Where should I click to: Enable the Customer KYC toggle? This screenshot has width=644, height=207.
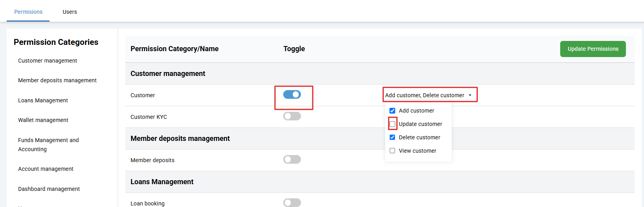[x=292, y=116]
